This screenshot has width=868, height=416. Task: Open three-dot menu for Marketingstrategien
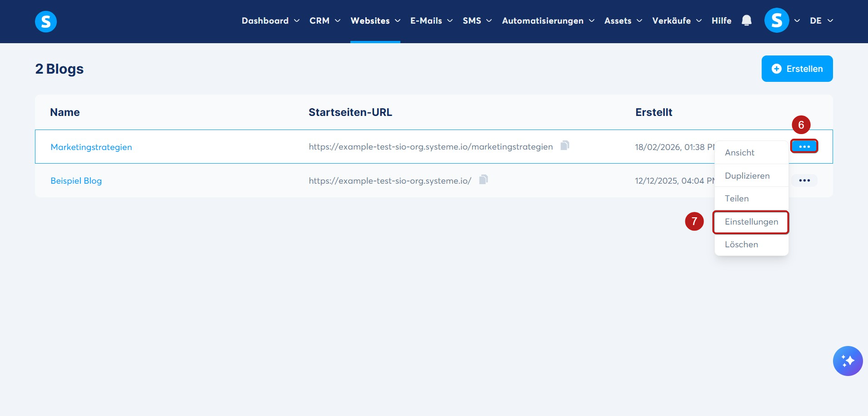click(x=804, y=146)
